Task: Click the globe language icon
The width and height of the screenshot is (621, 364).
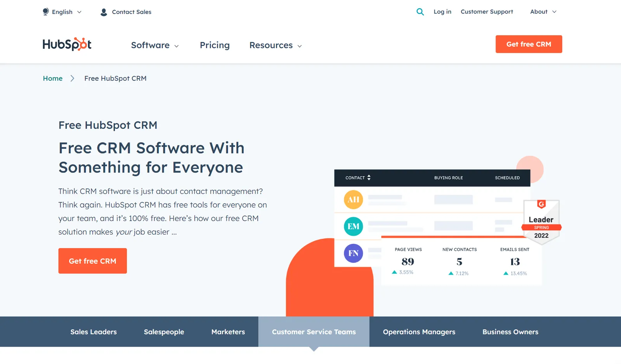Action: click(46, 12)
